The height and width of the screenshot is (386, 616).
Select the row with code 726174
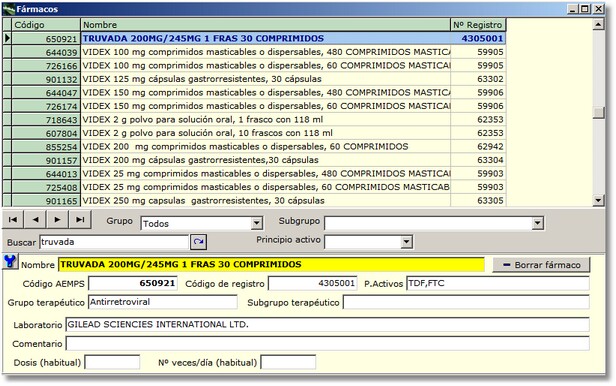[254, 106]
